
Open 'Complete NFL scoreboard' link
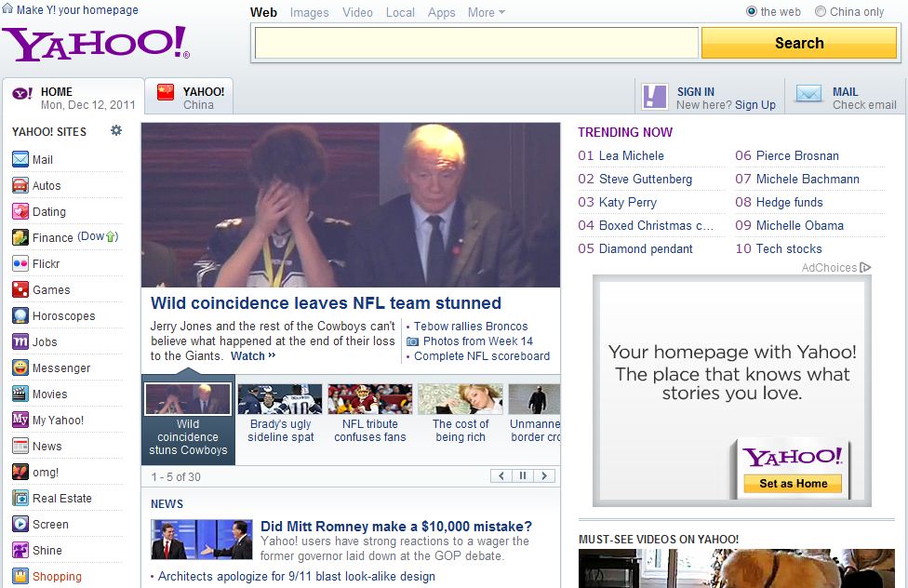pos(482,355)
